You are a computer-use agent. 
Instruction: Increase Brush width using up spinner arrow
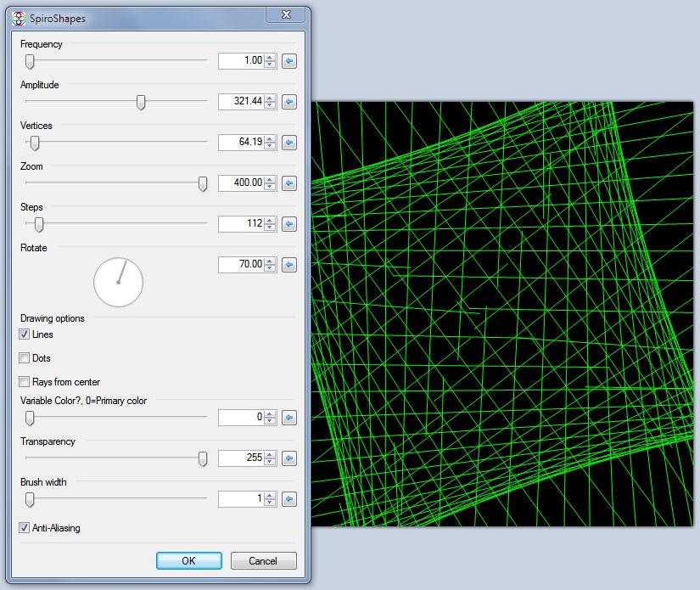pos(270,495)
